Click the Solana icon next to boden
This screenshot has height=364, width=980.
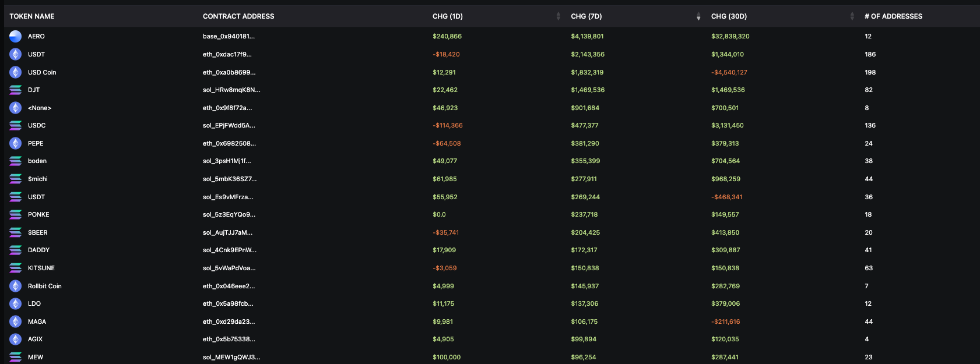tap(16, 161)
